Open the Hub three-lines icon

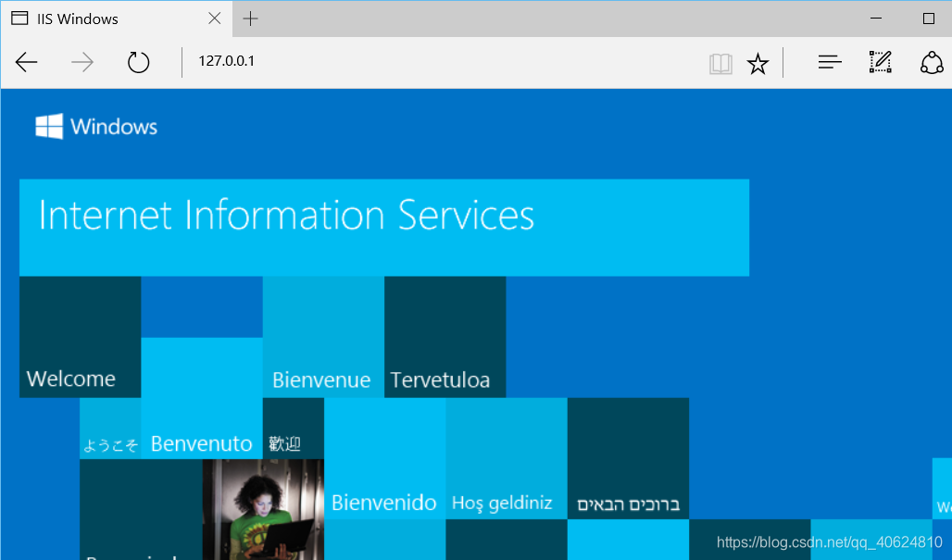click(830, 62)
